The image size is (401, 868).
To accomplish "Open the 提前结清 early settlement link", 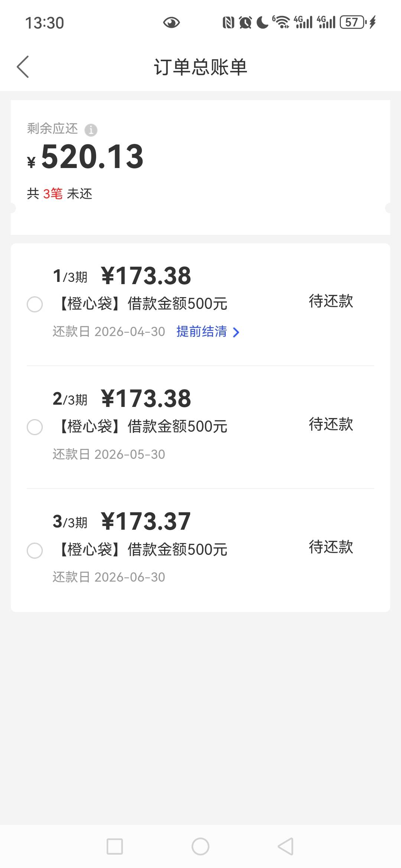I will coord(202,332).
